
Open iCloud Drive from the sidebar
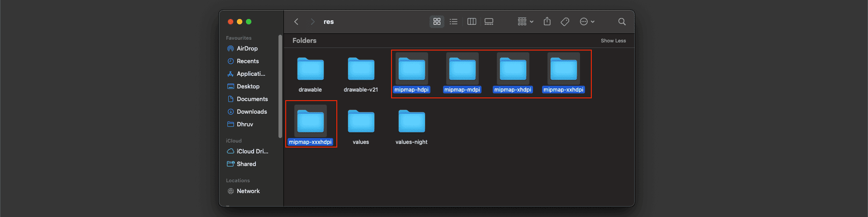252,152
